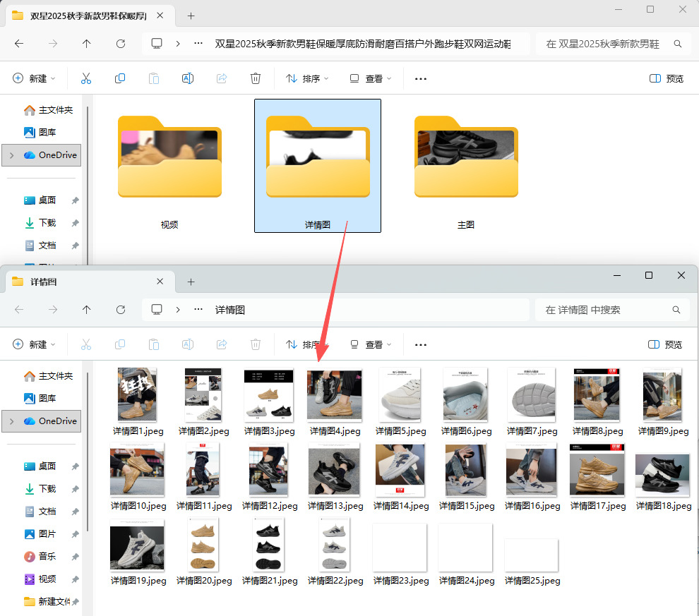Open 查看 view menu in 详情图 window
699x616 pixels.
[371, 345]
